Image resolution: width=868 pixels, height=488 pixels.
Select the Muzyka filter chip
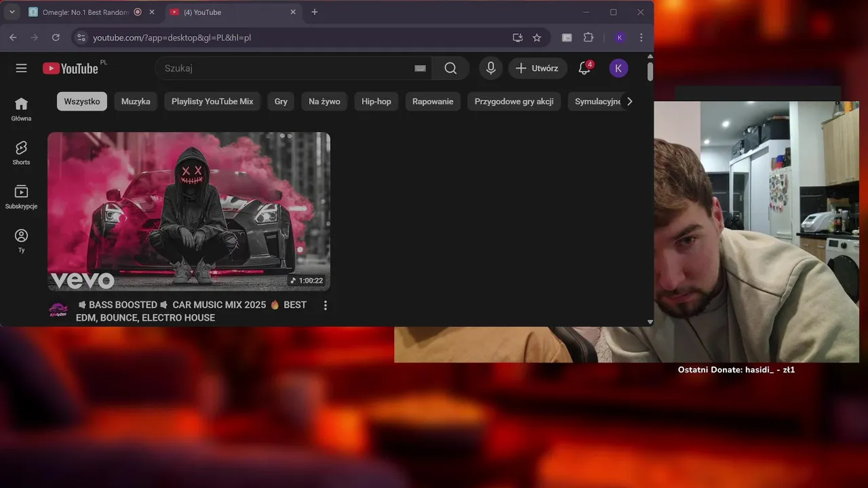click(136, 102)
